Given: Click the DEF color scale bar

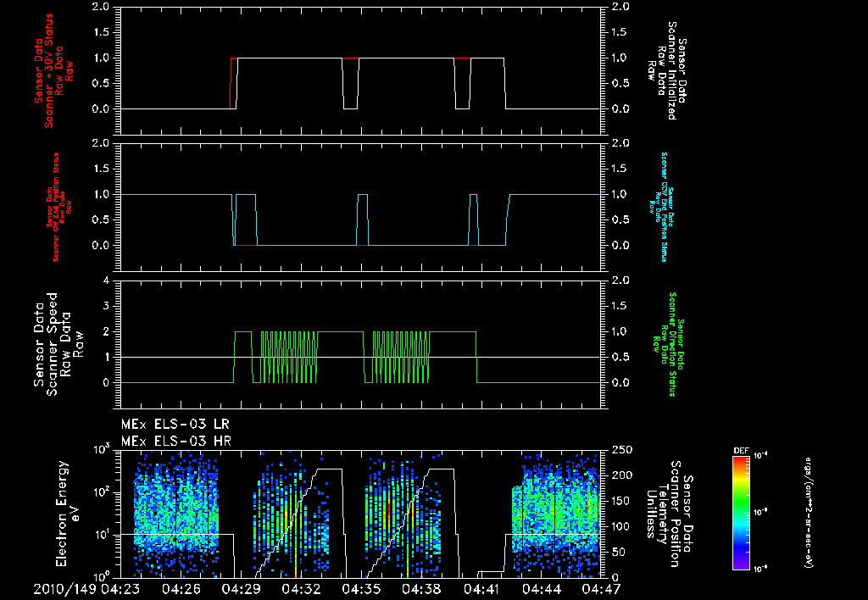Looking at the screenshot, I should [x=741, y=512].
